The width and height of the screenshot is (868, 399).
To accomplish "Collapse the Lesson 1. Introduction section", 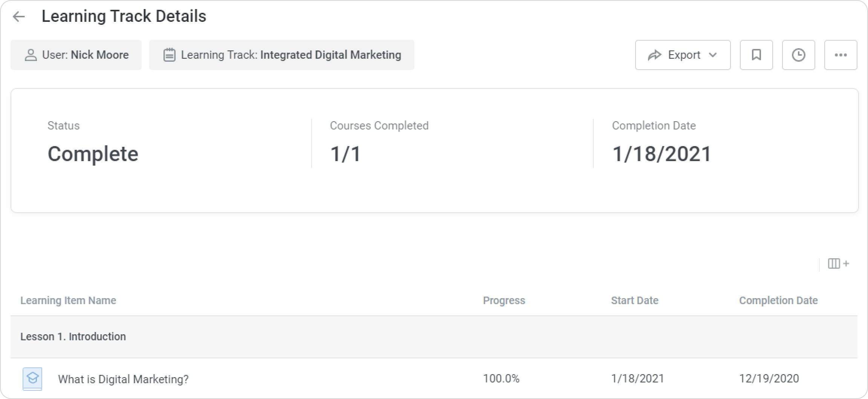I will point(73,337).
